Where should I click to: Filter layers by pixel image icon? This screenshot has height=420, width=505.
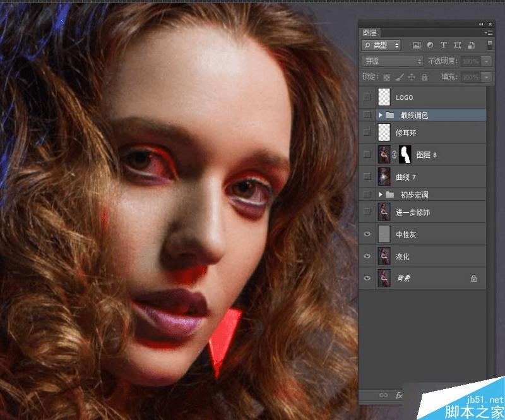coord(417,45)
